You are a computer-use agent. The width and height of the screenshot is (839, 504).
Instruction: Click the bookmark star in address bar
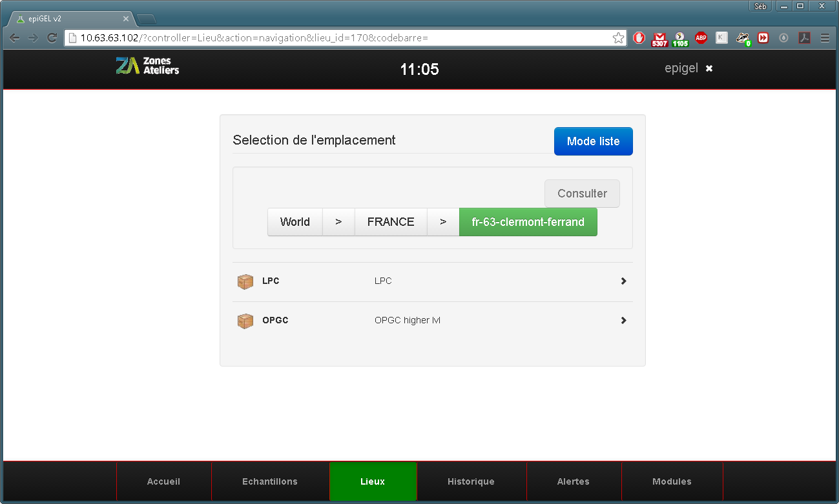pyautogui.click(x=618, y=38)
